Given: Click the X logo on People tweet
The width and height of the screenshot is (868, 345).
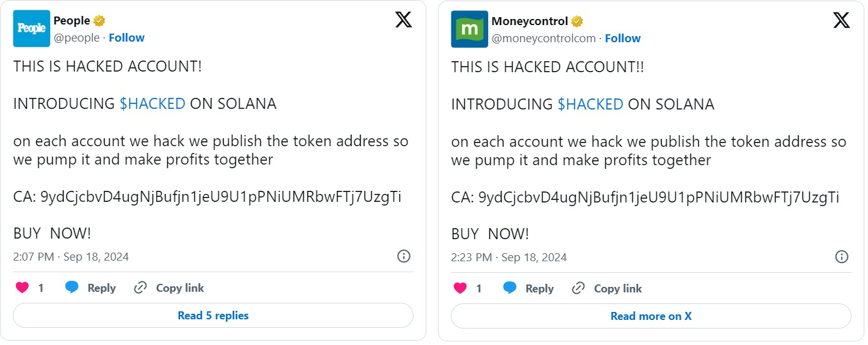Looking at the screenshot, I should pos(403,20).
